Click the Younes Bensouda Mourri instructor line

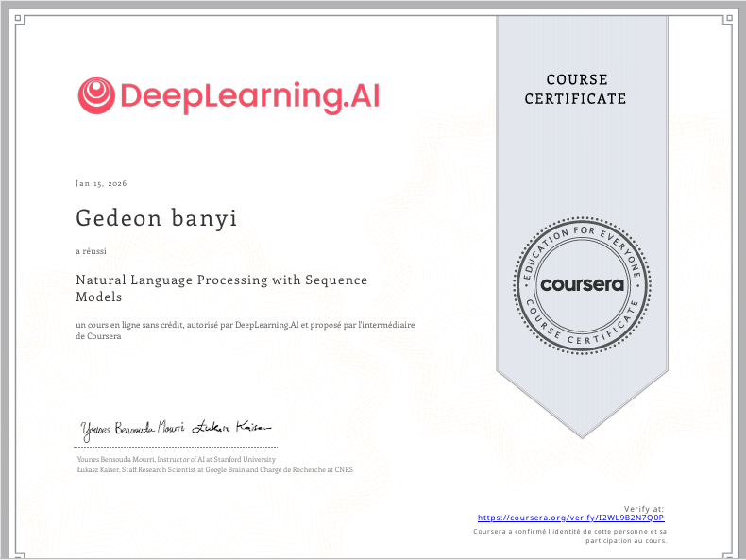177,459
